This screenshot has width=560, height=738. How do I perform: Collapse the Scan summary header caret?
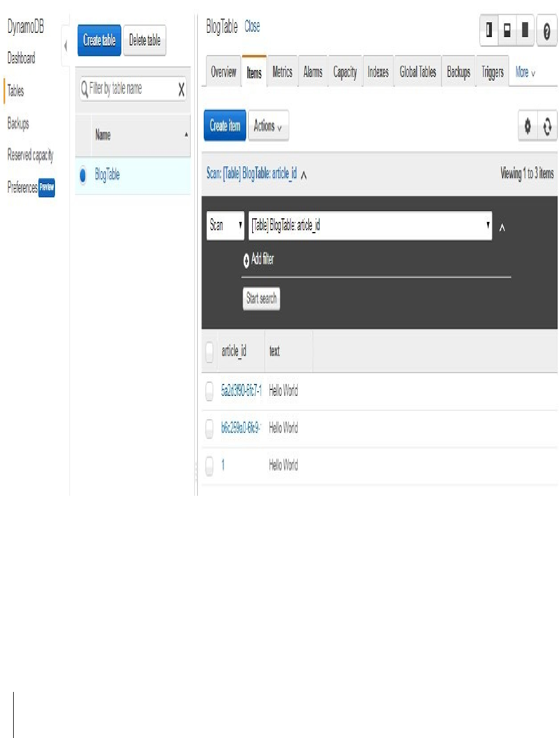[304, 175]
